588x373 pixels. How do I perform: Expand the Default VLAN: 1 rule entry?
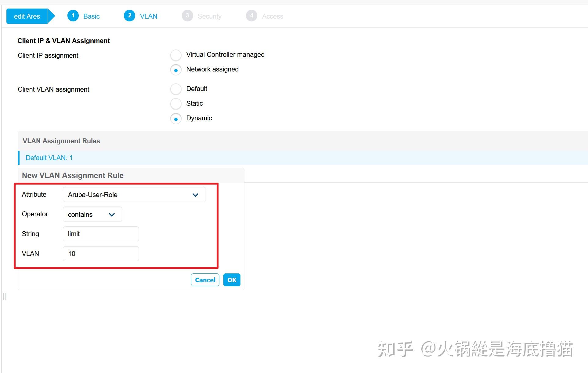pos(49,158)
